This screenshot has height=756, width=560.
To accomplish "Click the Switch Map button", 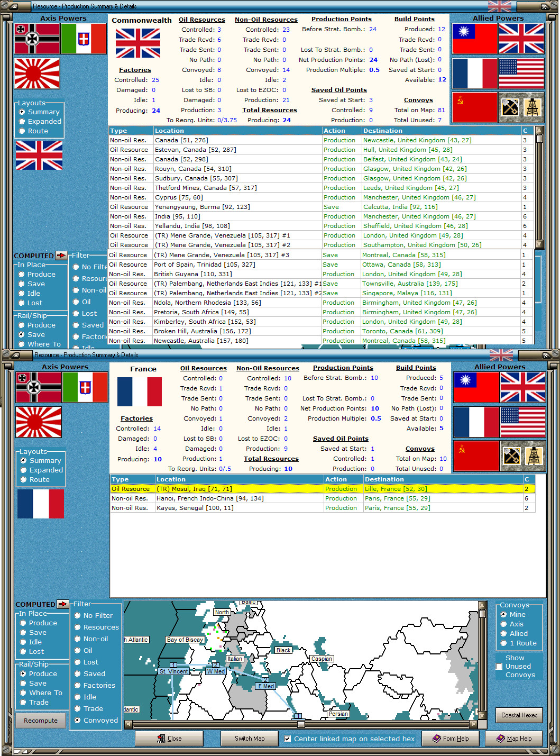I will (250, 739).
